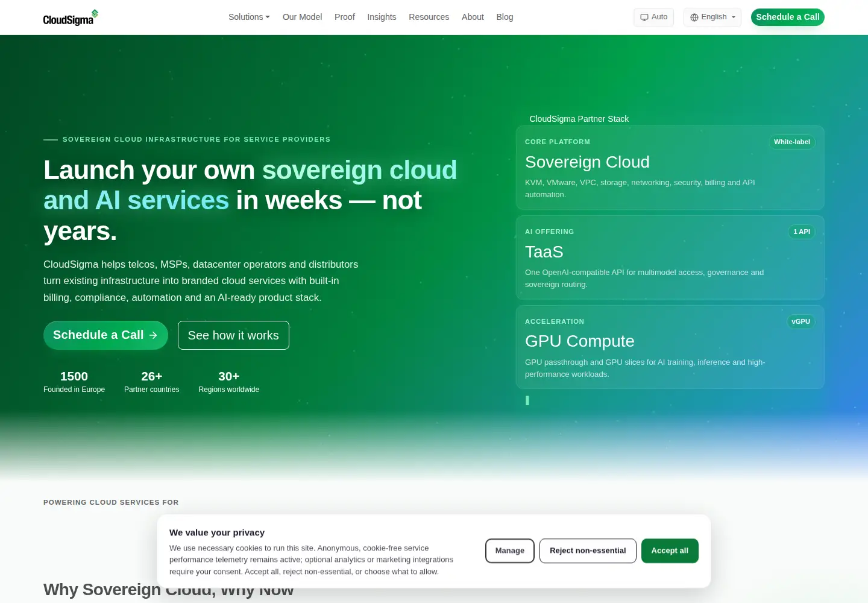Visit the Blog link in navigation
Viewport: 868px width, 603px height.
(x=505, y=17)
